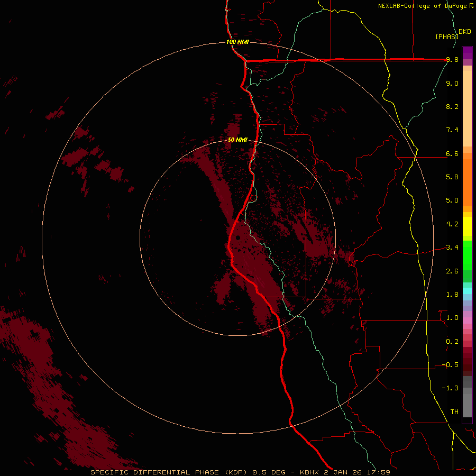
Task: Click the 7.4 scale value
Action: point(452,130)
